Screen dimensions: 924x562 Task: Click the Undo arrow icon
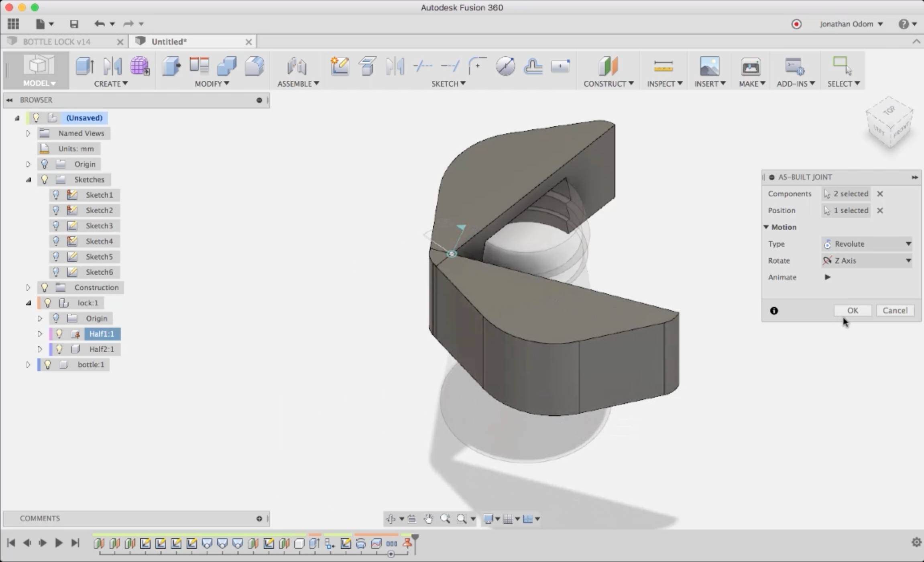99,24
